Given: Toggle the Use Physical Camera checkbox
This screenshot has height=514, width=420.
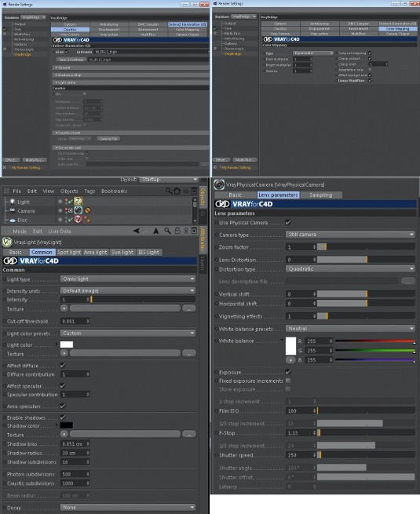Looking at the screenshot, I should [x=288, y=222].
